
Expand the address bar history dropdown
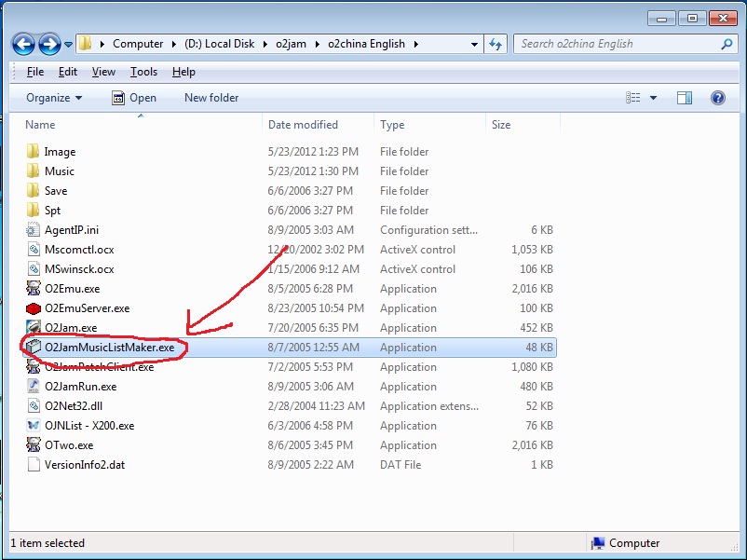coord(474,45)
